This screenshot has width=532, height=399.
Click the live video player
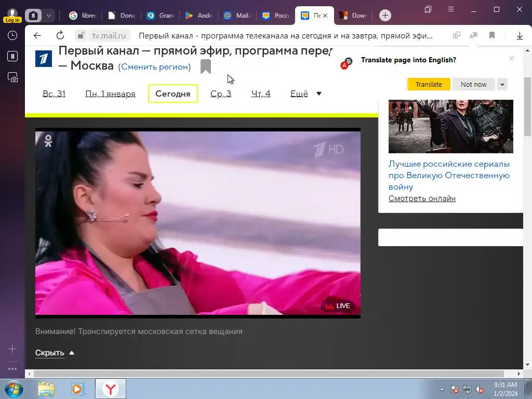pyautogui.click(x=198, y=223)
